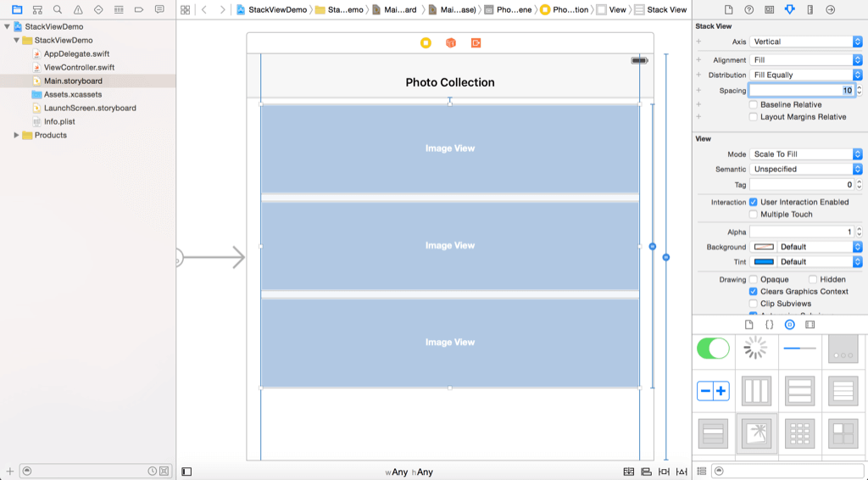The height and width of the screenshot is (480, 868).
Task: Check Layout Margins Relative option
Action: 754,117
